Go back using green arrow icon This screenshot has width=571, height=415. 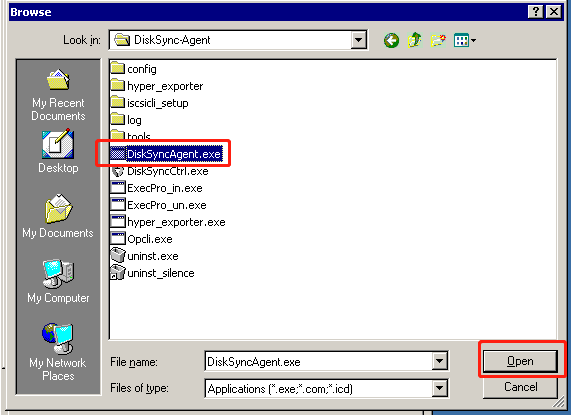click(x=391, y=40)
